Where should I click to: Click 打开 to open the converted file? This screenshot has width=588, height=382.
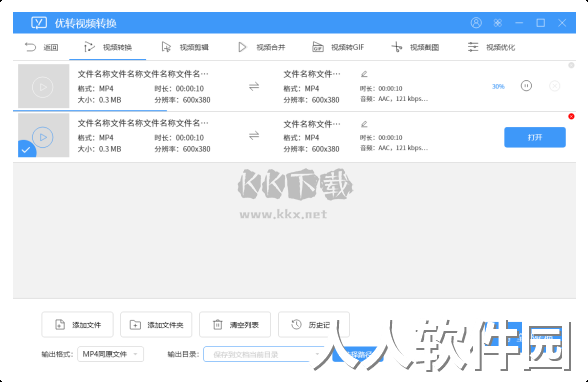coord(535,137)
